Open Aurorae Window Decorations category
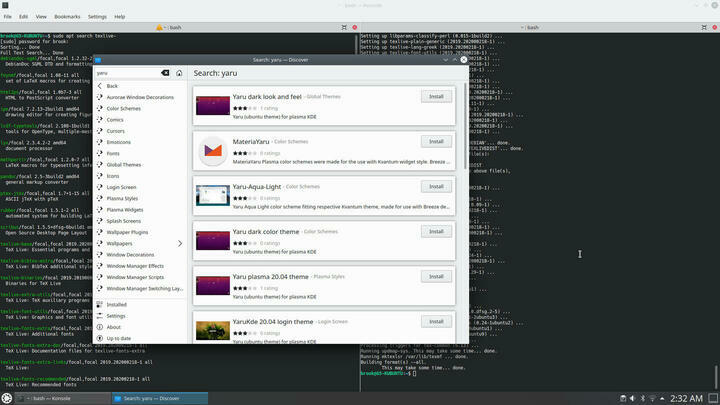The image size is (720, 405). (x=140, y=97)
